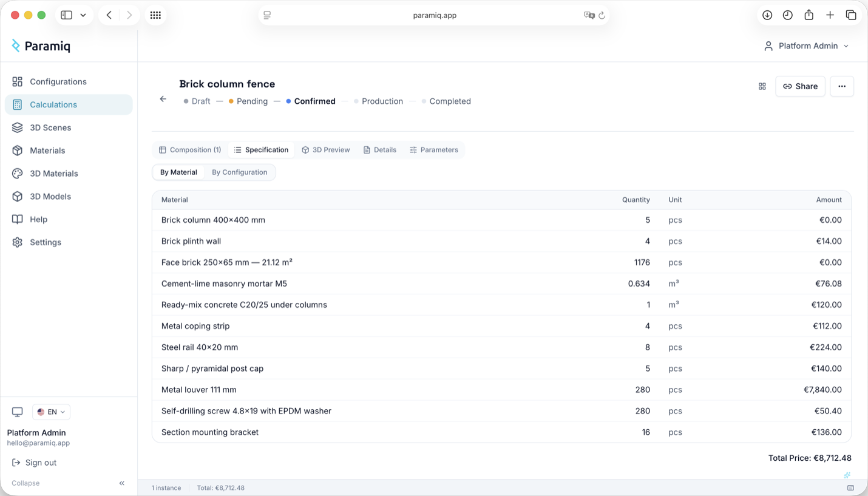Open the three-dots more options button
The width and height of the screenshot is (868, 496).
841,86
